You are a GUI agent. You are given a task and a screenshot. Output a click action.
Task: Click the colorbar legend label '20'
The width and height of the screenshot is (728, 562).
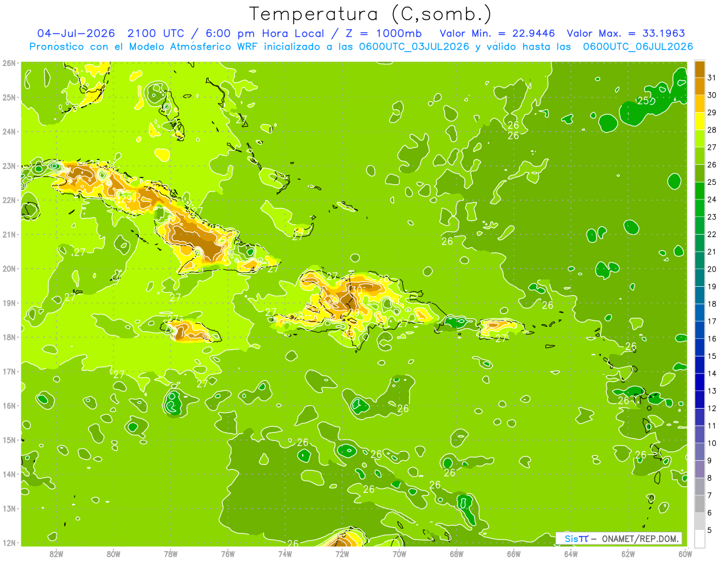(712, 269)
